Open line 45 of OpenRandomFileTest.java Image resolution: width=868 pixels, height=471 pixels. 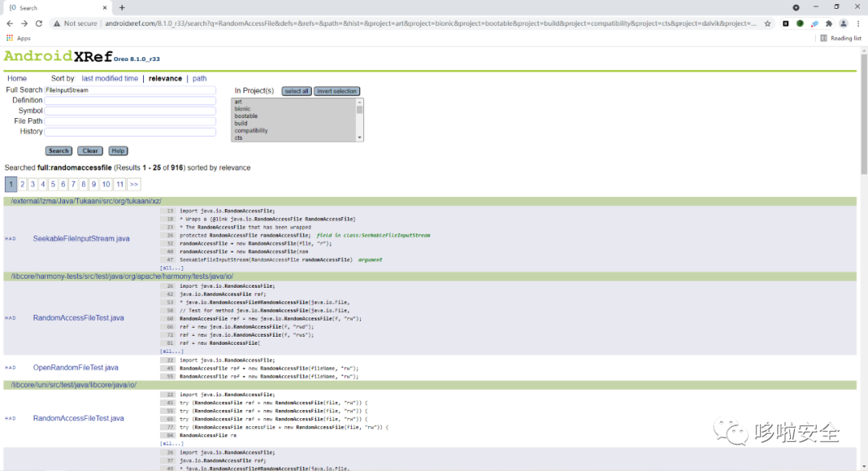pyautogui.click(x=170, y=368)
